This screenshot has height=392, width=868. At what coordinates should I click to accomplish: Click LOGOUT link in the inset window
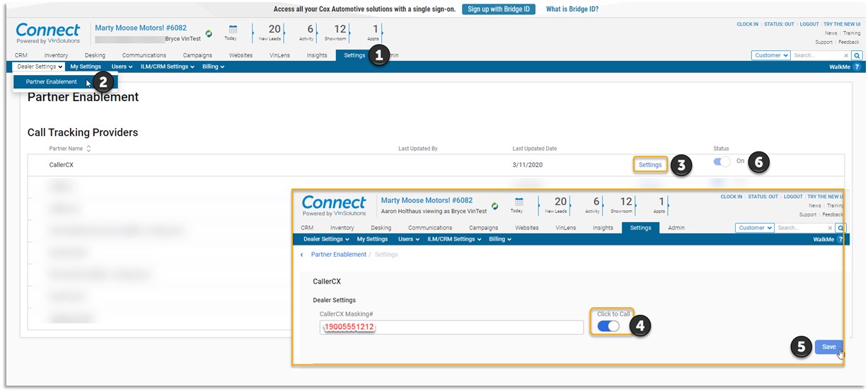tap(793, 197)
